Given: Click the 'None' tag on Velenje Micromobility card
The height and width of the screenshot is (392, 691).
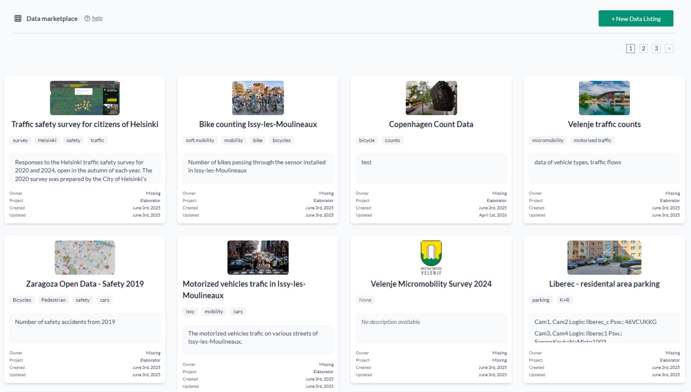Looking at the screenshot, I should click(x=365, y=300).
